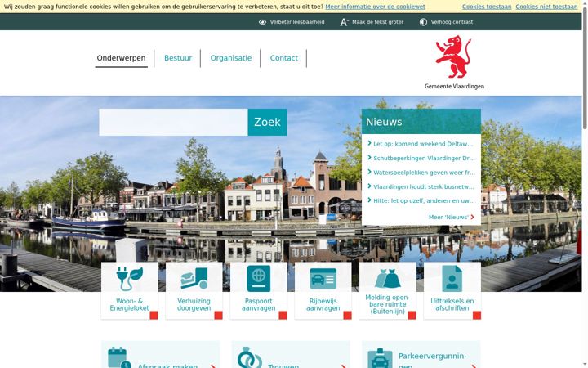Click the 'Rijbewijs aanvragen' tile label

click(x=323, y=304)
